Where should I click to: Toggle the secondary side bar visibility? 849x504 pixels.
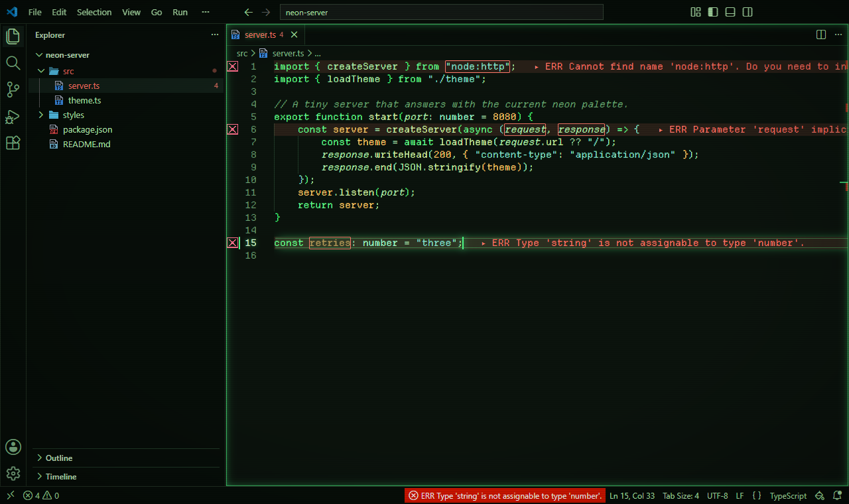point(748,12)
